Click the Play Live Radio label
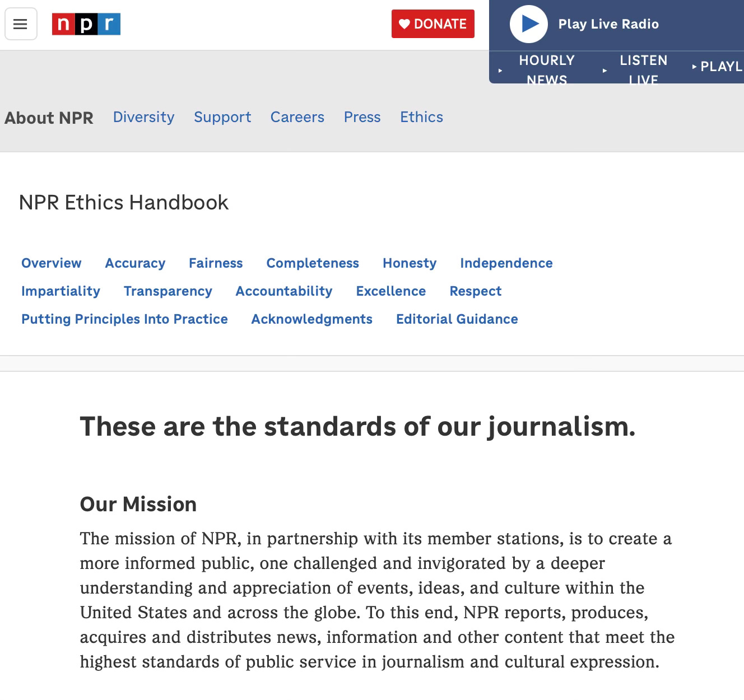Screen dimensions: 744x700 click(608, 24)
